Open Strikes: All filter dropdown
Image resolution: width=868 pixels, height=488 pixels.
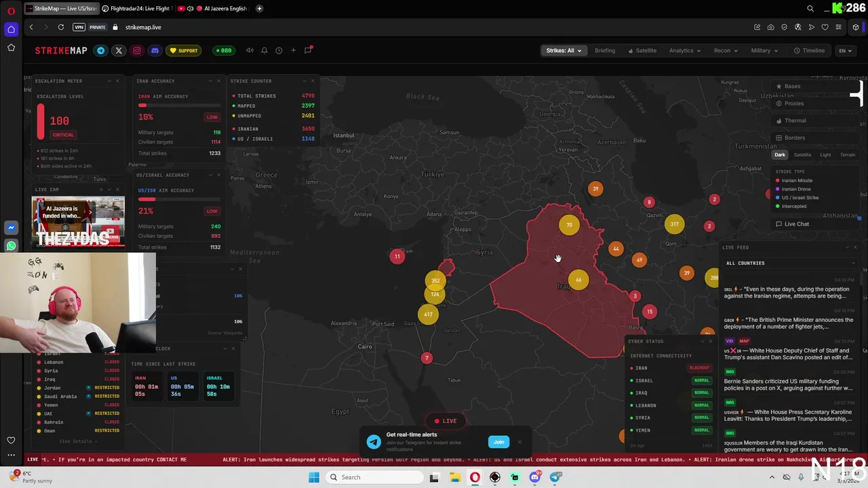click(564, 50)
